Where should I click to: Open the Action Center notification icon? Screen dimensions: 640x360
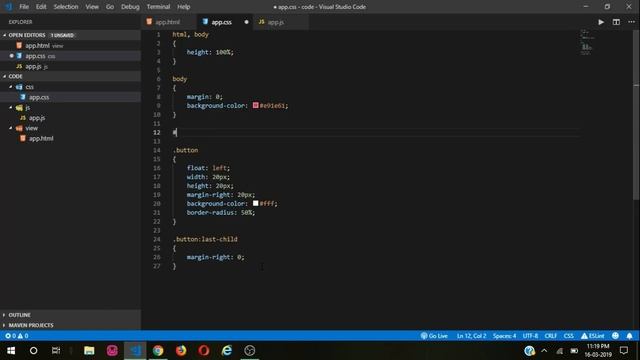(x=624, y=351)
